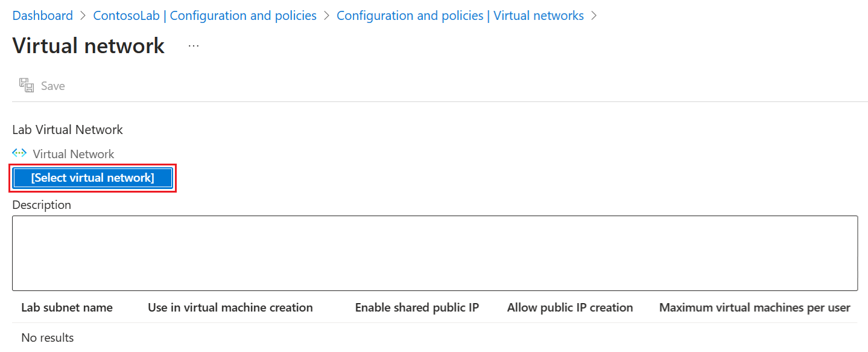The width and height of the screenshot is (868, 352).
Task: Click the Enable shared public IP column header
Action: [x=417, y=307]
